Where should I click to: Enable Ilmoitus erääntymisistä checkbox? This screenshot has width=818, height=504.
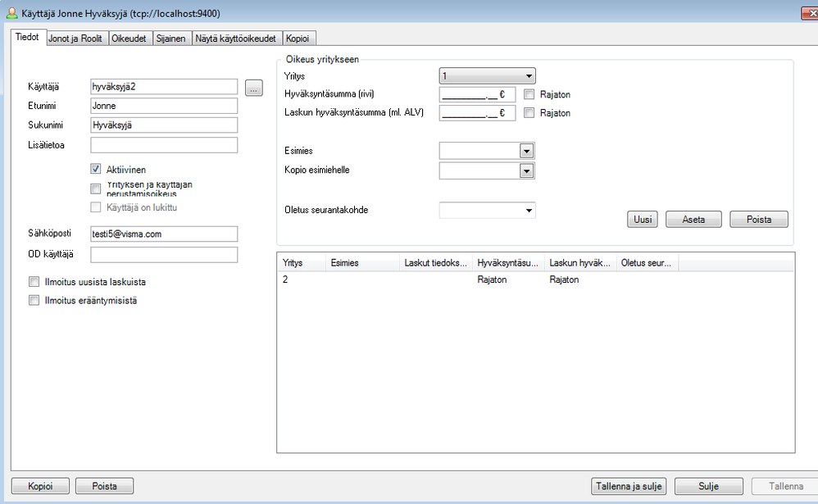tap(34, 300)
